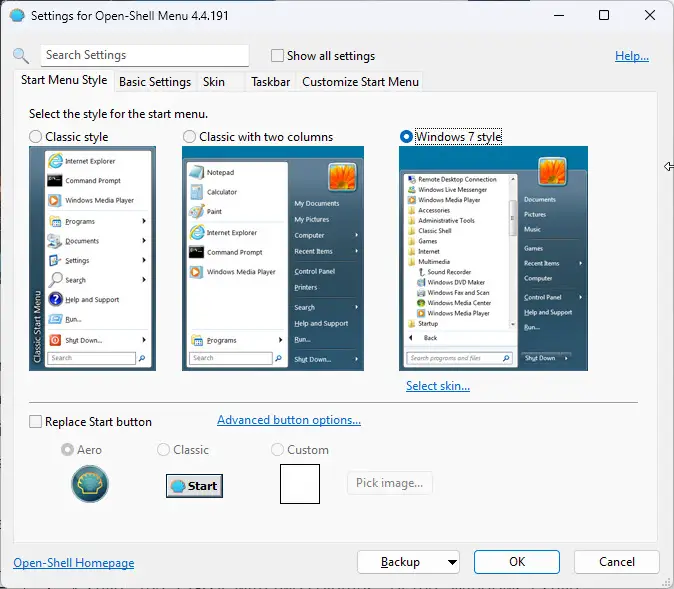Viewport: 674px width, 589px height.
Task: Click the Classic style menu preview image
Action: tap(91, 258)
